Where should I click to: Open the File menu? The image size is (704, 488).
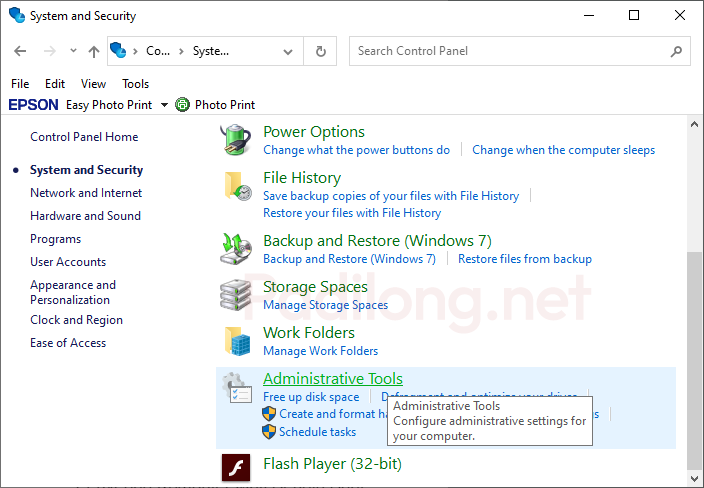(20, 84)
